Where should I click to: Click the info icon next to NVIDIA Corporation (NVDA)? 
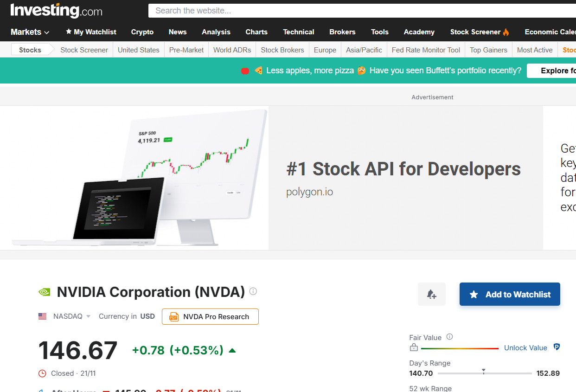click(x=253, y=291)
